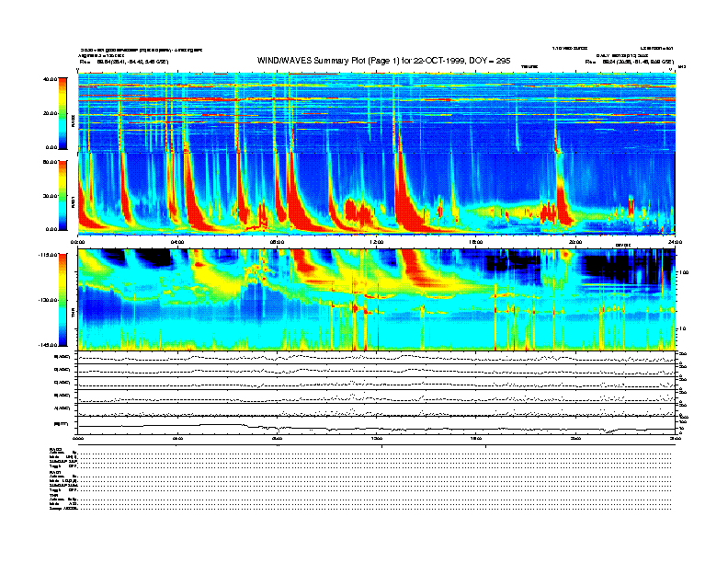Click the TNR color scale bar

pyautogui.click(x=63, y=300)
